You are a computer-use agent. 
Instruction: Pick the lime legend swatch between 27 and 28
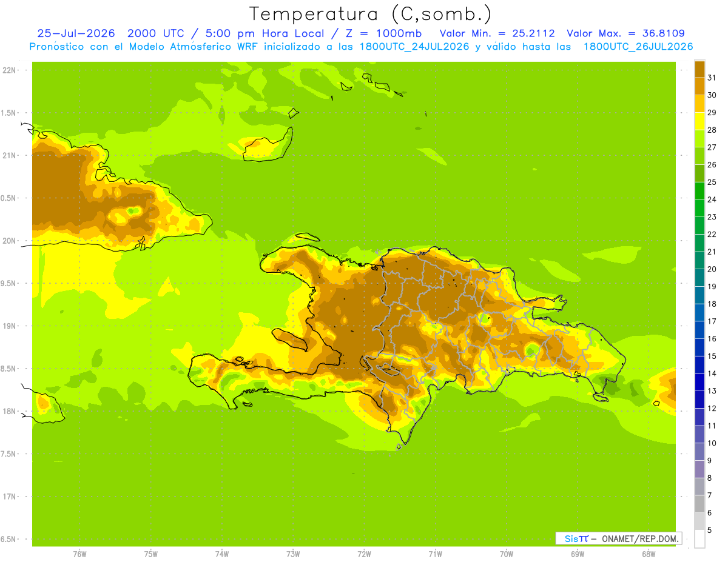coord(699,138)
